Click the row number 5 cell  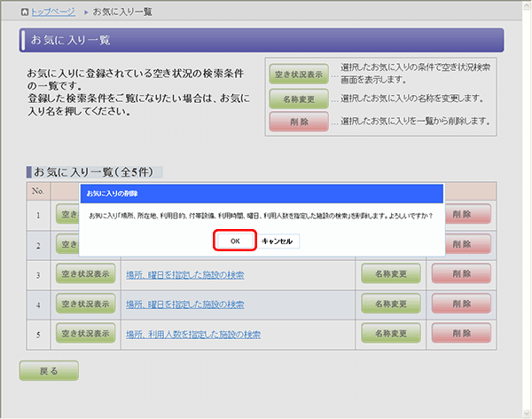38,335
